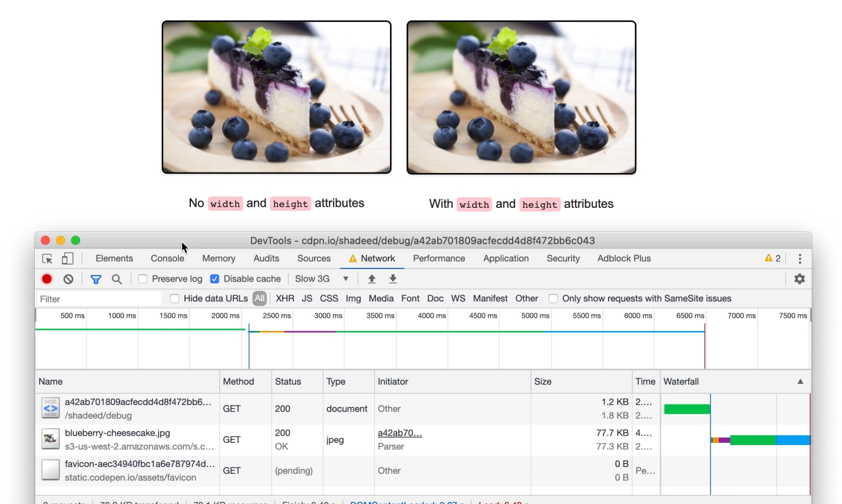
Task: Open the Slow 3G throttling dropdown
Action: coord(322,279)
